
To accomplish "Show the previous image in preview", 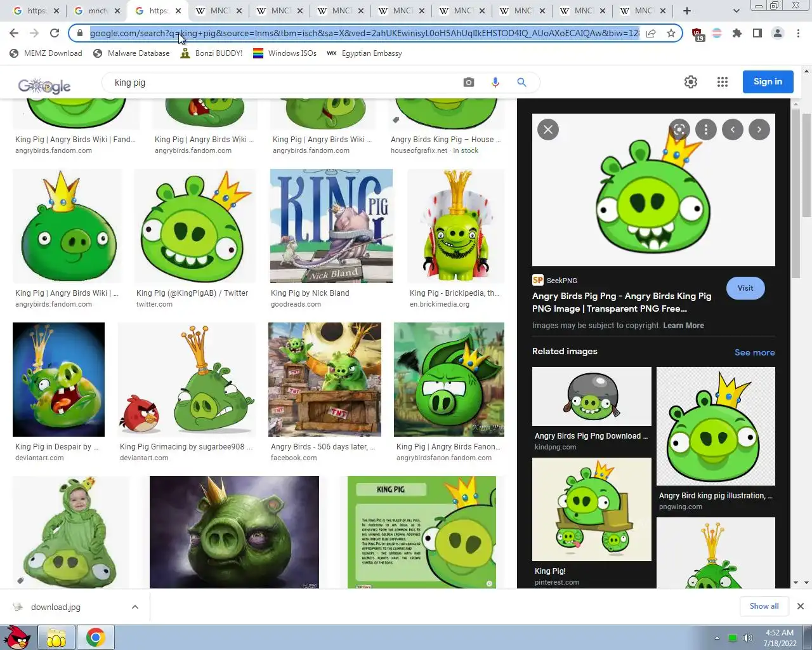I will [x=732, y=129].
